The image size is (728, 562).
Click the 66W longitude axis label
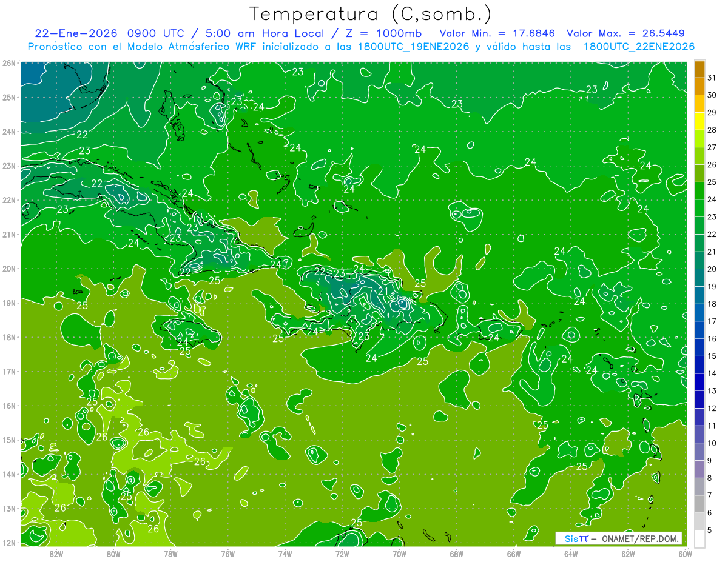(x=514, y=554)
